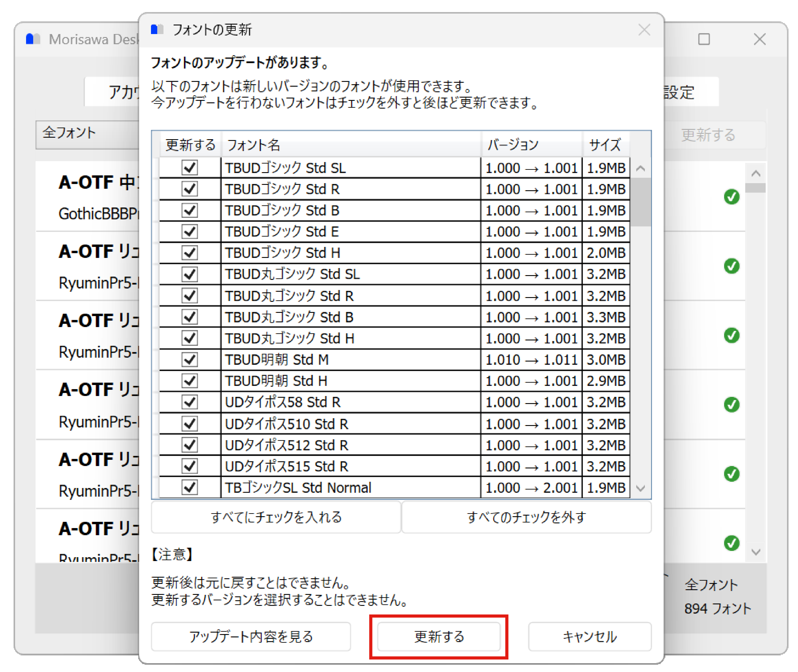The image size is (798, 672).
Task: Click version 1.010 → 1.011 cell
Action: pos(532,360)
